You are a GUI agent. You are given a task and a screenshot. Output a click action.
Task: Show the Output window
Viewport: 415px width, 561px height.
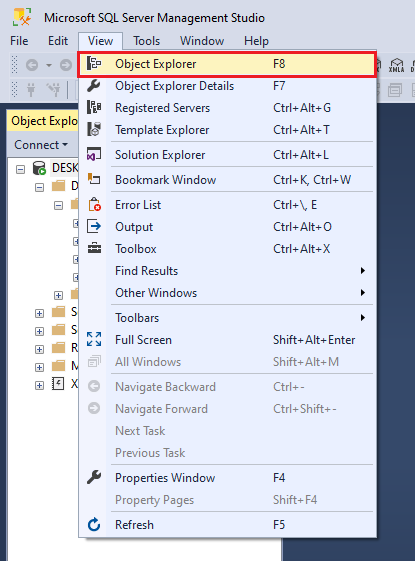227,226
